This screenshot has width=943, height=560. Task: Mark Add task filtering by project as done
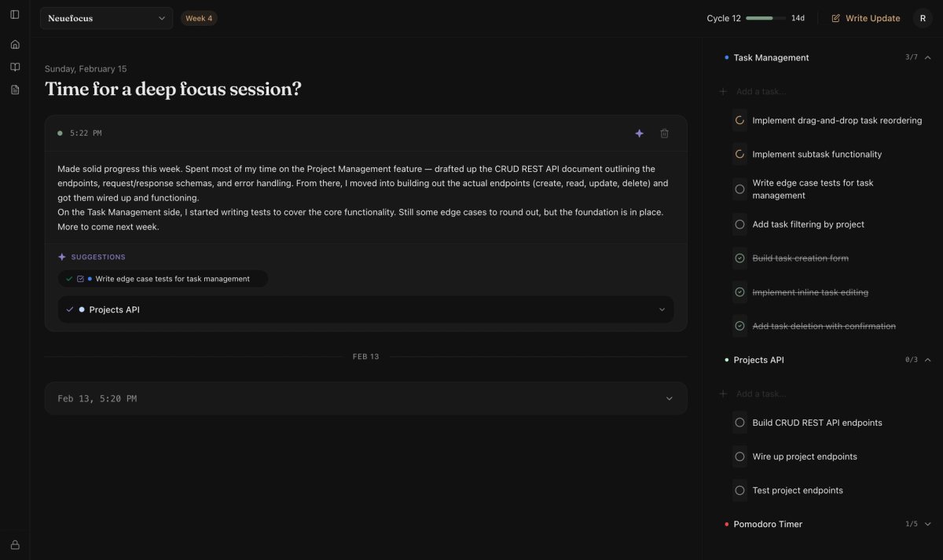point(739,224)
